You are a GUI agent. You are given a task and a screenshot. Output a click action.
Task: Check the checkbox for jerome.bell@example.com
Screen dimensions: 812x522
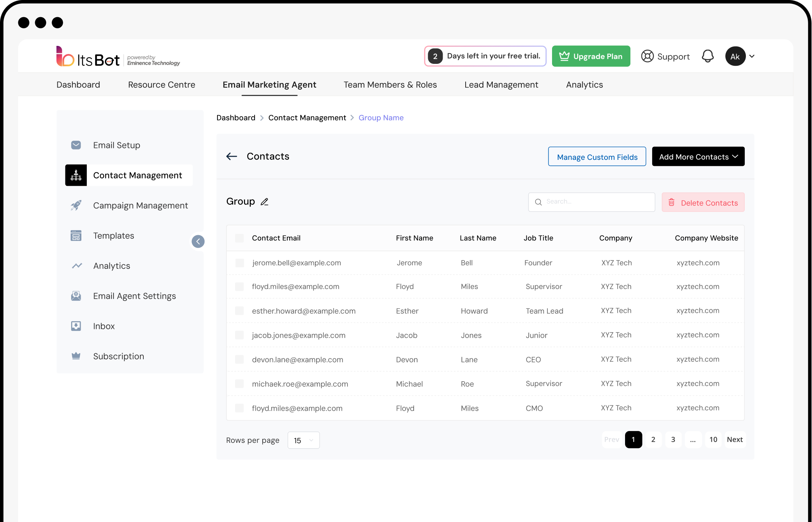coord(239,263)
